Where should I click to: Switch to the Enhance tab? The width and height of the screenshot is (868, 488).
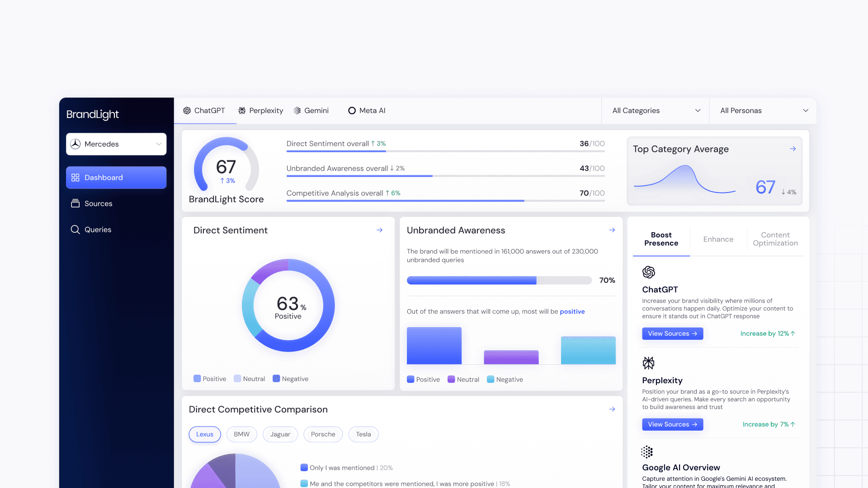(718, 239)
